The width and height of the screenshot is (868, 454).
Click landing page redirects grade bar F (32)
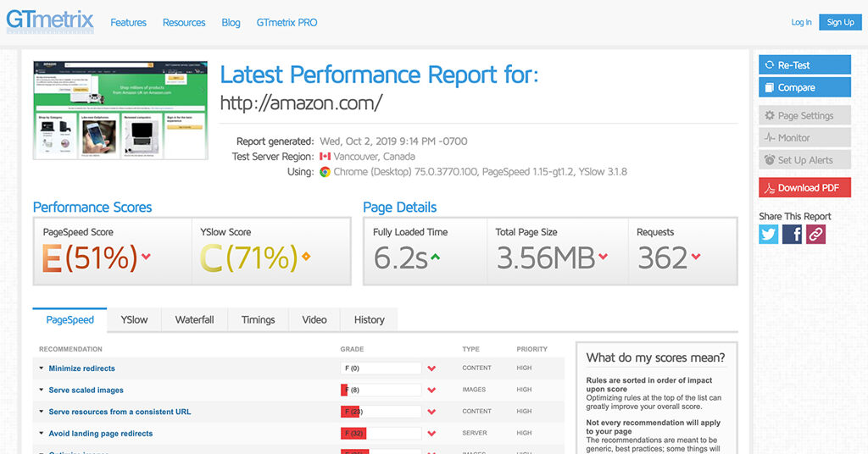381,434
